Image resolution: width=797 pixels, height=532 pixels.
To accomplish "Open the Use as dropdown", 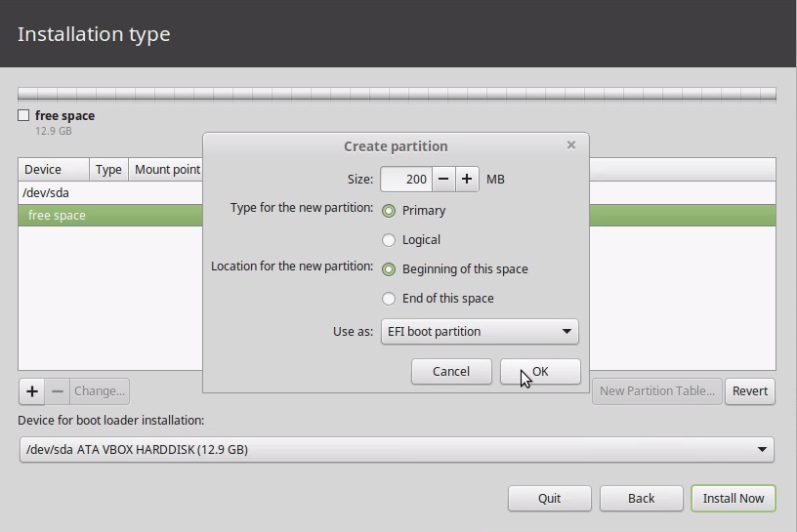I will [x=480, y=331].
